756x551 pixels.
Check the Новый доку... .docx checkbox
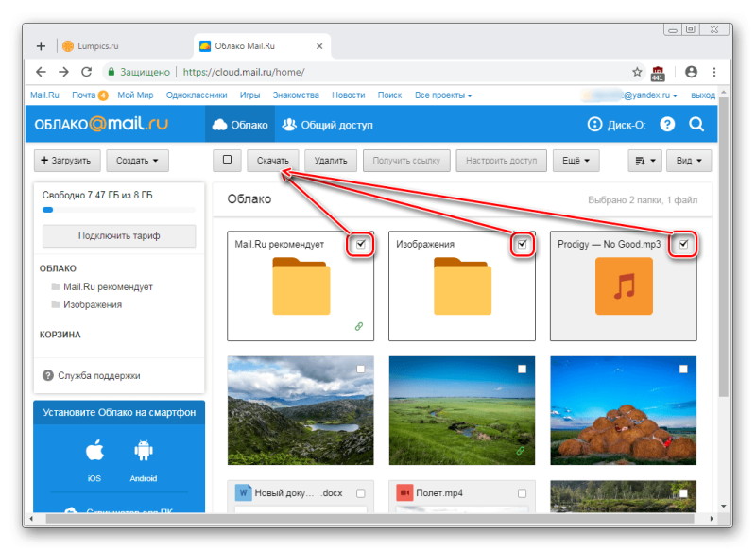(361, 493)
